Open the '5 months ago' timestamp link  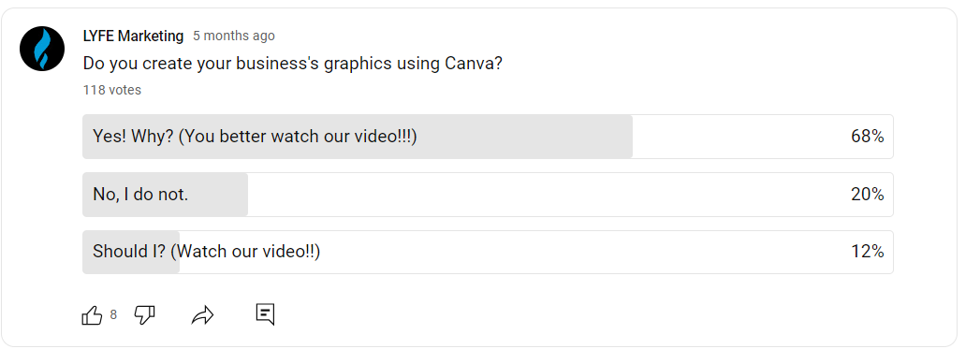(x=234, y=36)
